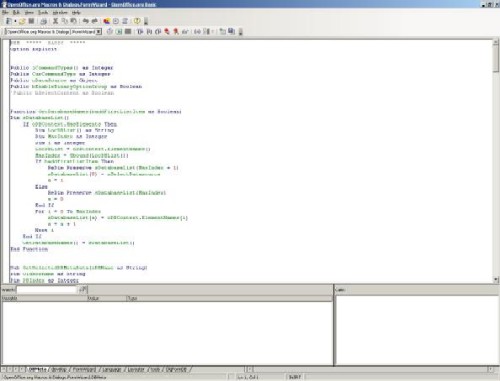This screenshot has height=381, width=500.
Task: Click the Print icon in the toolbar
Action: pyautogui.click(x=44, y=21)
